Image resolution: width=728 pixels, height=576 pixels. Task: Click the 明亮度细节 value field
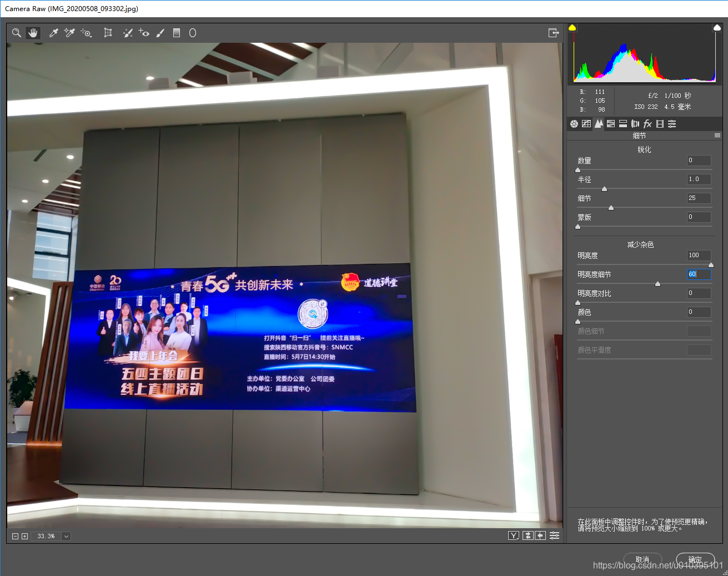(699, 274)
